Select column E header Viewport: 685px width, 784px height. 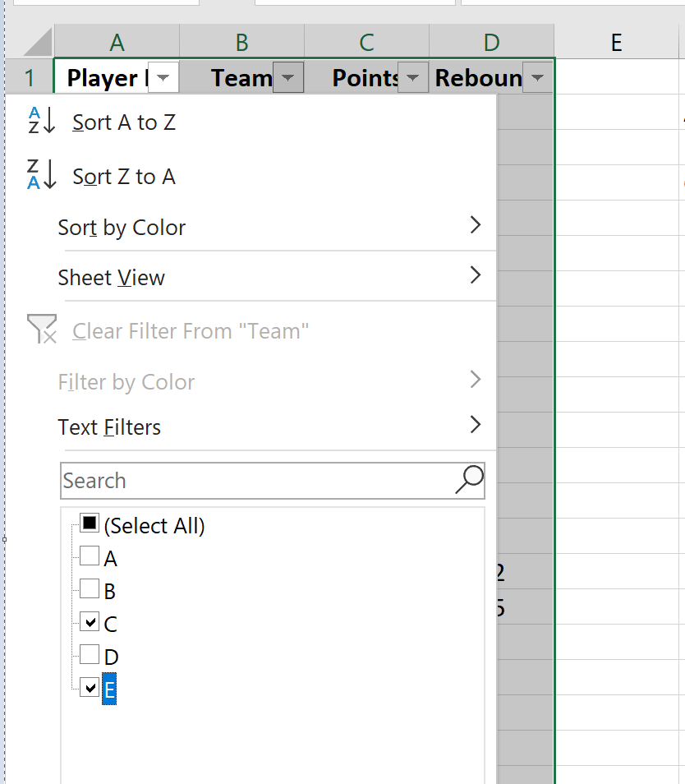pos(617,41)
